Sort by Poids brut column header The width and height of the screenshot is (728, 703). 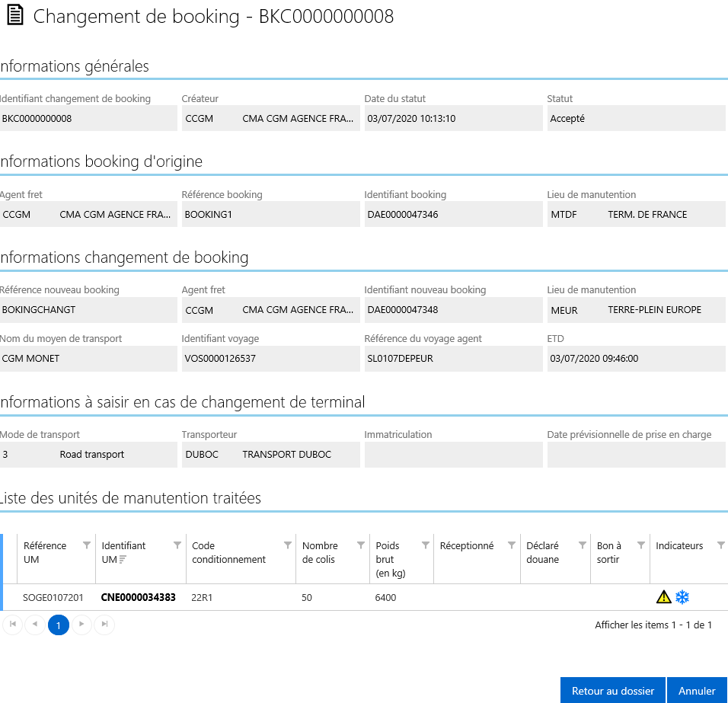click(391, 559)
